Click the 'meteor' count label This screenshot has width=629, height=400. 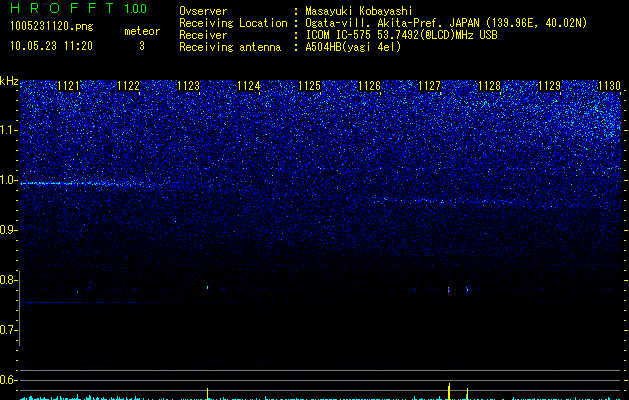(x=142, y=31)
